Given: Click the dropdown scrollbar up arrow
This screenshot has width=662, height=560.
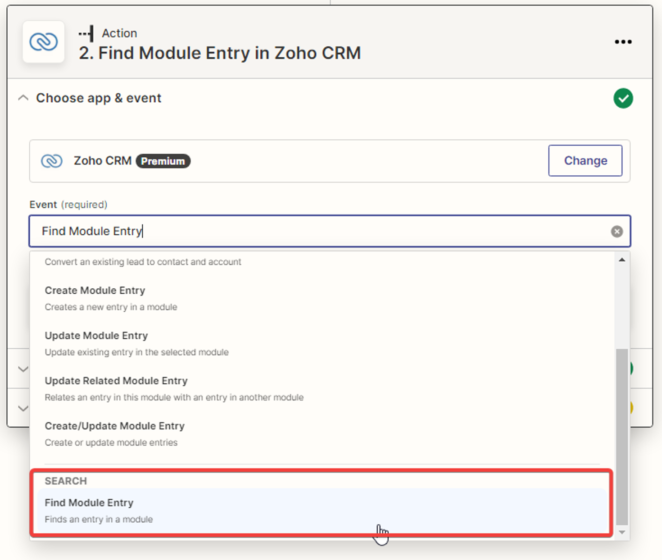Looking at the screenshot, I should click(x=622, y=260).
